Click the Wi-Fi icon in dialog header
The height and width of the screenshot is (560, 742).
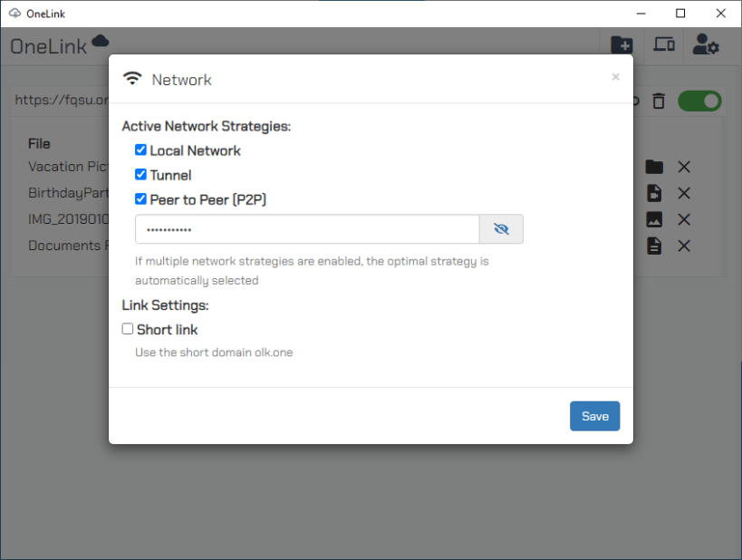click(x=132, y=78)
